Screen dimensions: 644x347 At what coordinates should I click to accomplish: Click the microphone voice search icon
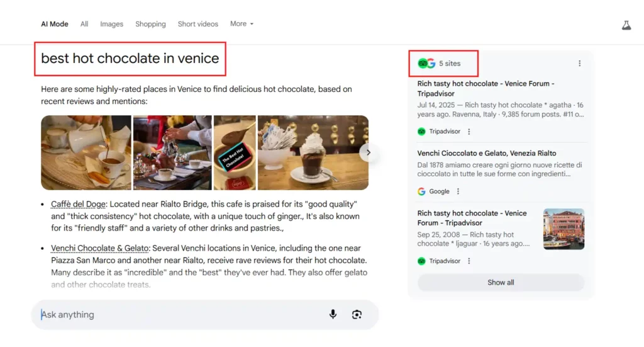click(x=333, y=314)
